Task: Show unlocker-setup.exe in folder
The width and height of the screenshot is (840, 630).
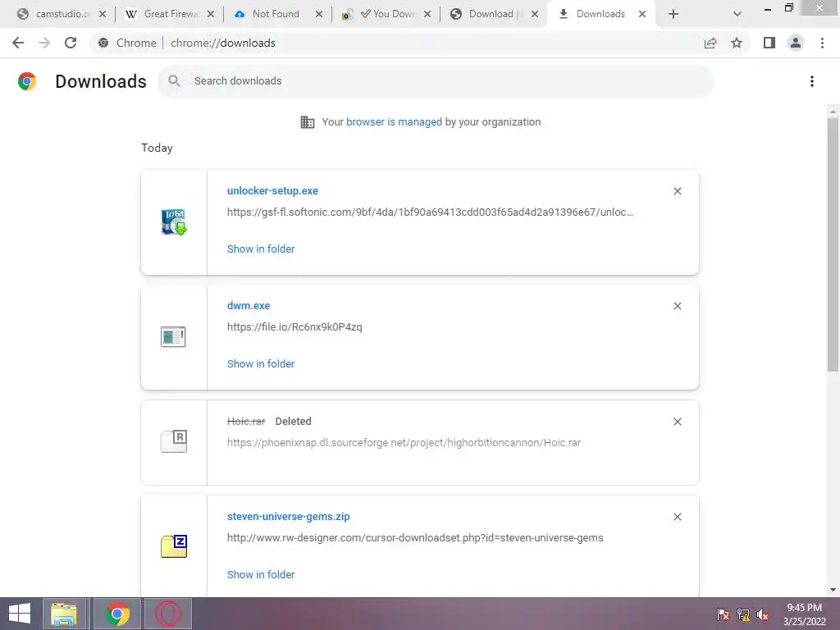Action: tap(261, 249)
